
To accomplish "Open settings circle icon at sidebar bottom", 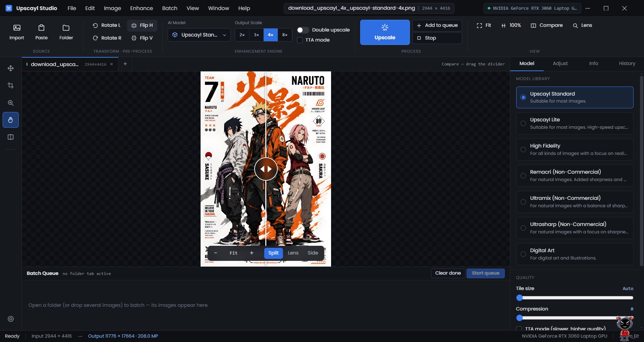I will pyautogui.click(x=11, y=319).
